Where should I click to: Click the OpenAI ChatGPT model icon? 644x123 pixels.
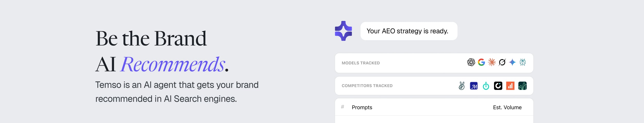(x=471, y=62)
